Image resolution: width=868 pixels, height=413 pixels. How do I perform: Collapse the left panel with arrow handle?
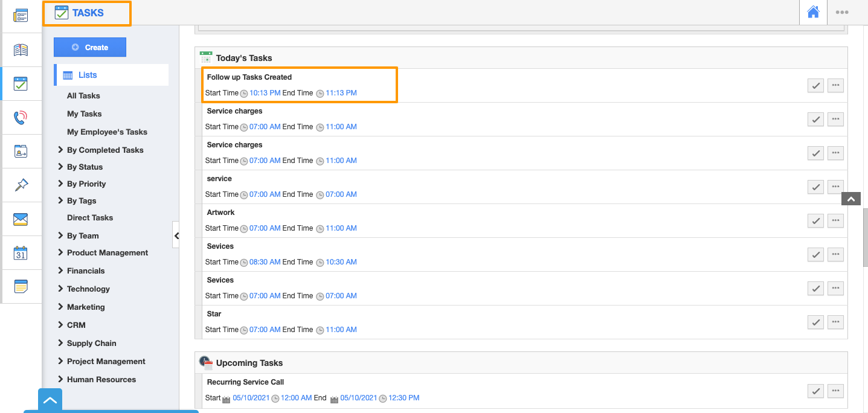click(176, 236)
